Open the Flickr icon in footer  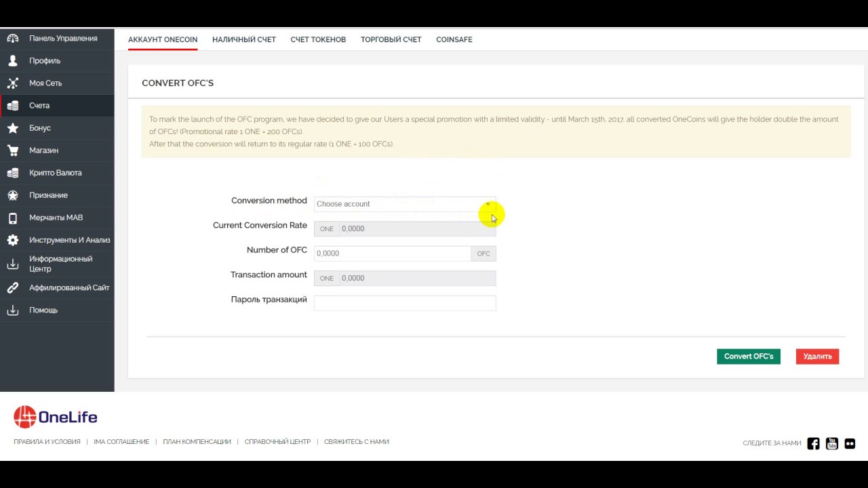850,444
